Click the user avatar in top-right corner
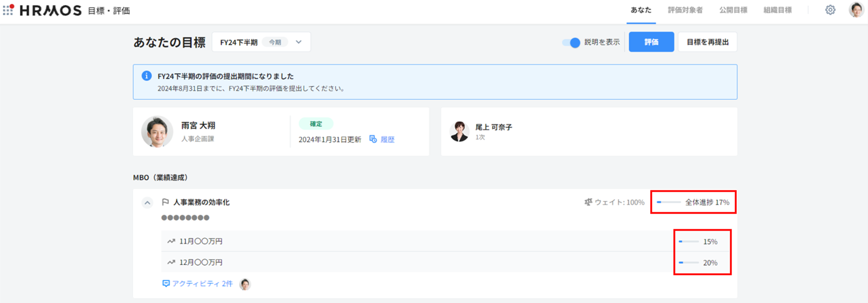Image resolution: width=868 pixels, height=303 pixels. coord(856,10)
